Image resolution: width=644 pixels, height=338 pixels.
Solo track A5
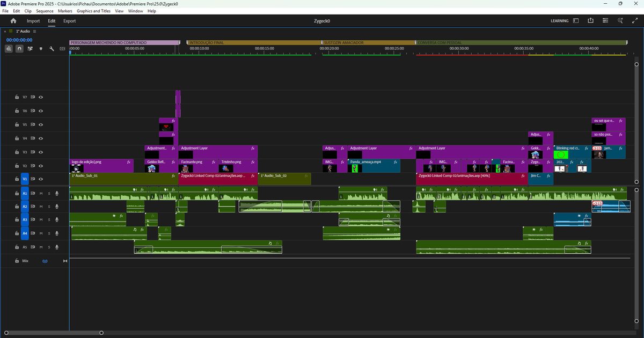(x=49, y=247)
